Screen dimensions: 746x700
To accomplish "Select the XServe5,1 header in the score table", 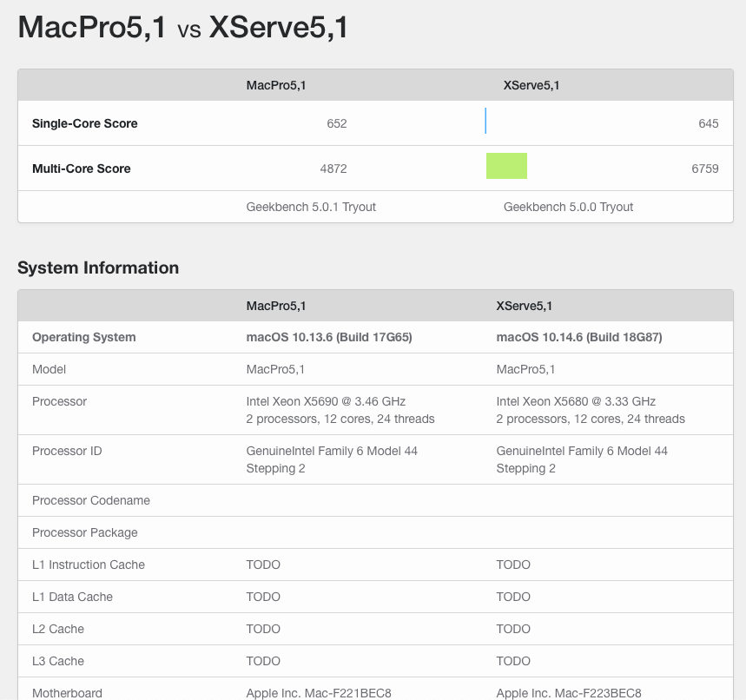I will [x=531, y=85].
